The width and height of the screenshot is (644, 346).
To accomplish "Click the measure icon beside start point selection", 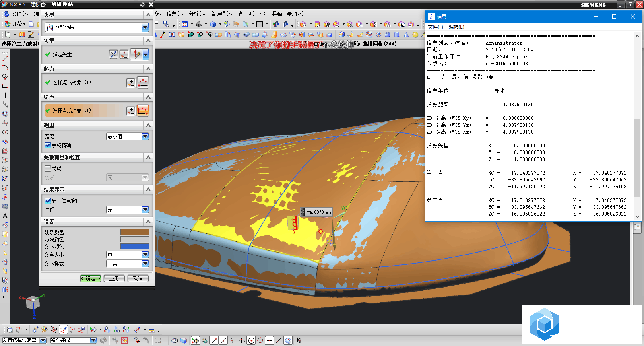I will [x=143, y=82].
